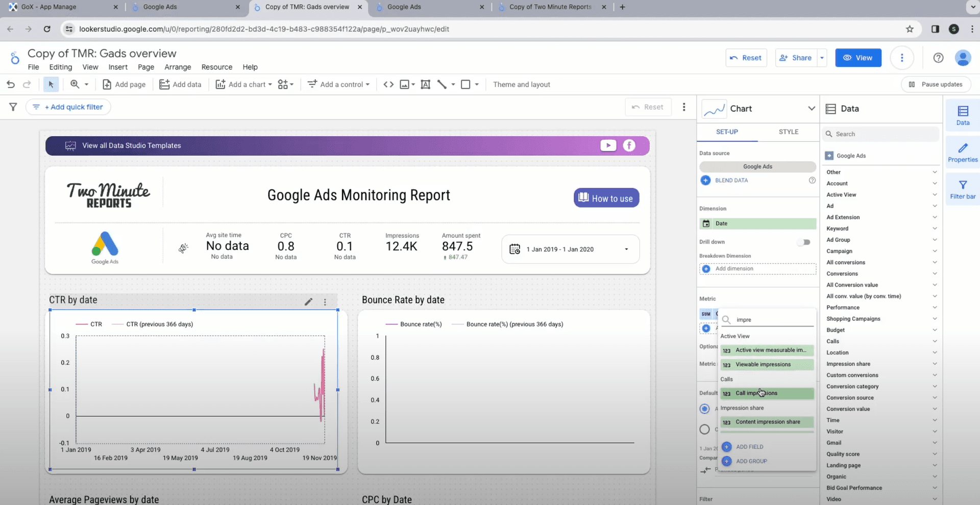Click Add quick filter
Image resolution: width=980 pixels, height=505 pixels.
click(68, 107)
